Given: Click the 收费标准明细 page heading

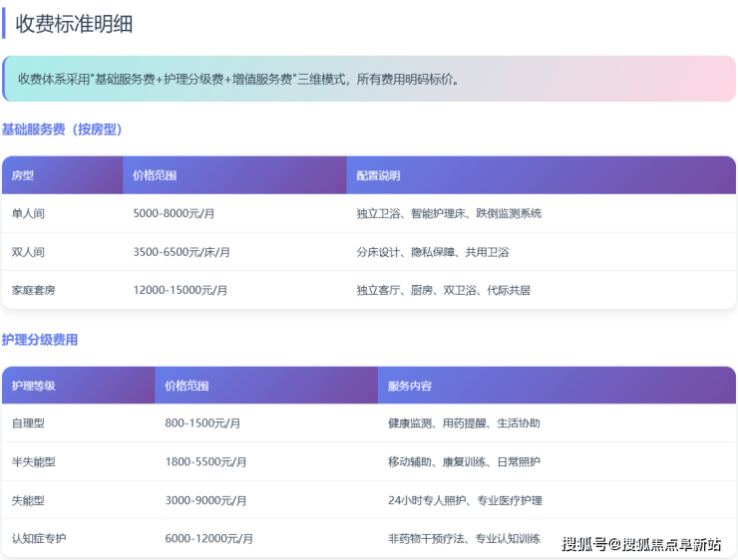Looking at the screenshot, I should (75, 24).
